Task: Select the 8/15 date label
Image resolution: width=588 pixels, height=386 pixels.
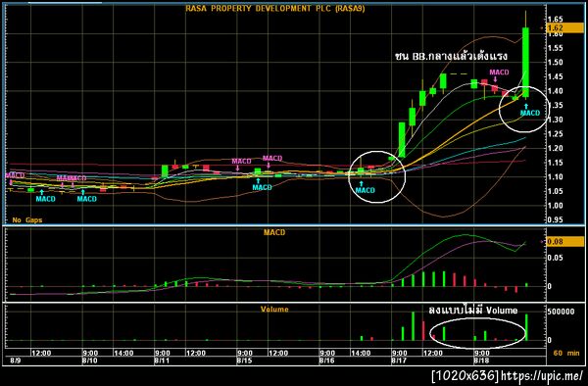Action: [x=244, y=362]
